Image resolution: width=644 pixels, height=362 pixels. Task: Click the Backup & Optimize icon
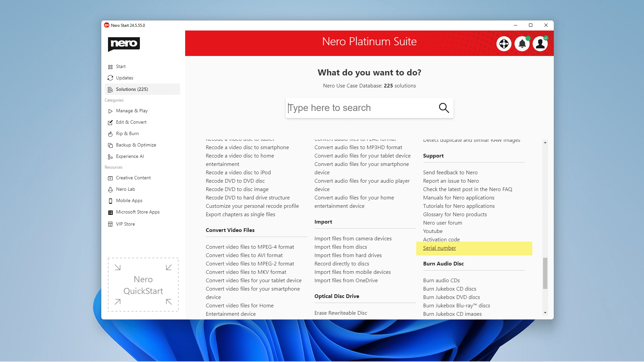110,145
